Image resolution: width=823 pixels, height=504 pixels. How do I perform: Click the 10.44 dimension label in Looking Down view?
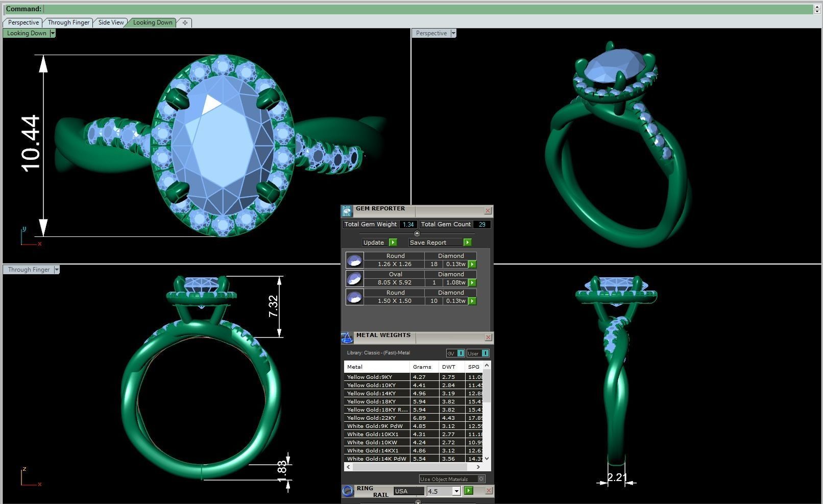click(31, 143)
